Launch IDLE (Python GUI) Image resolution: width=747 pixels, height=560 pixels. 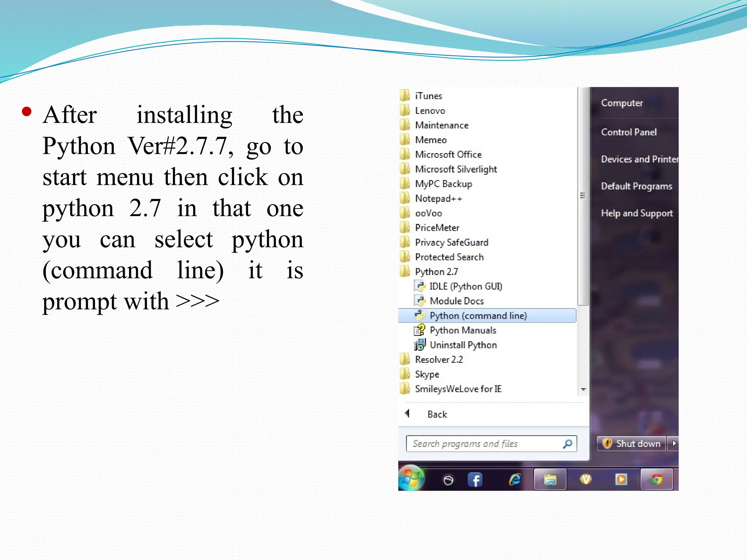tap(465, 286)
